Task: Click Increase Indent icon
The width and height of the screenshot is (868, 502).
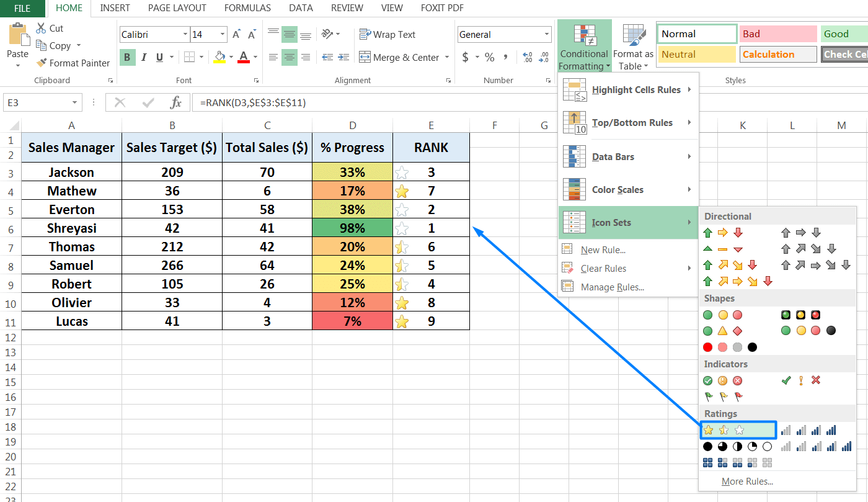Action: (x=343, y=58)
